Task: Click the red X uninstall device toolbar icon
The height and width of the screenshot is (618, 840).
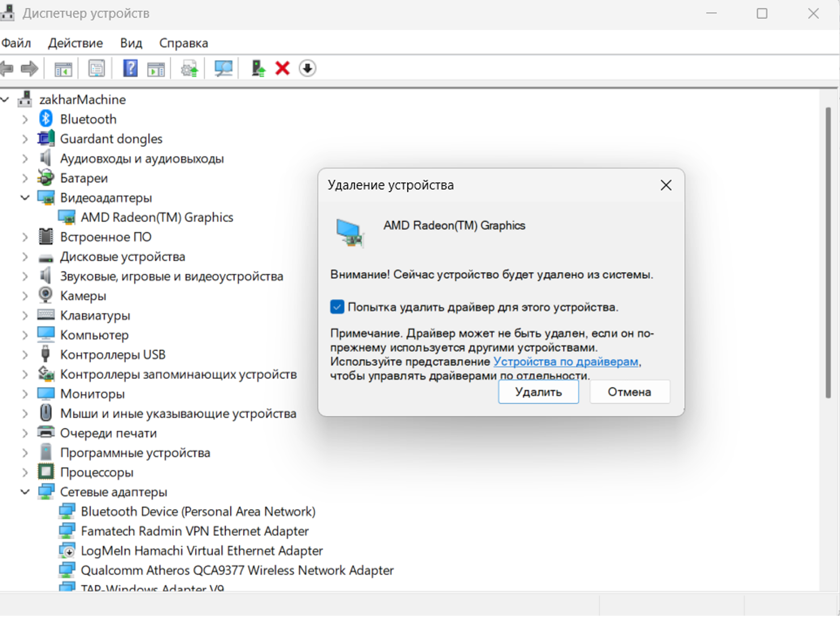Action: [x=282, y=69]
